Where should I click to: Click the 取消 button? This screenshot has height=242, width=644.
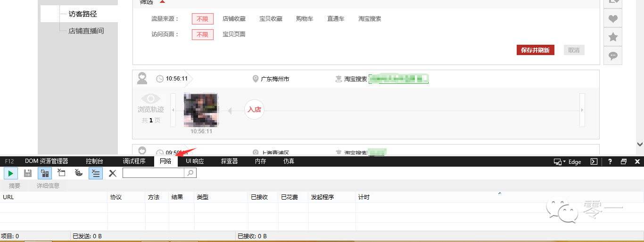coord(574,50)
